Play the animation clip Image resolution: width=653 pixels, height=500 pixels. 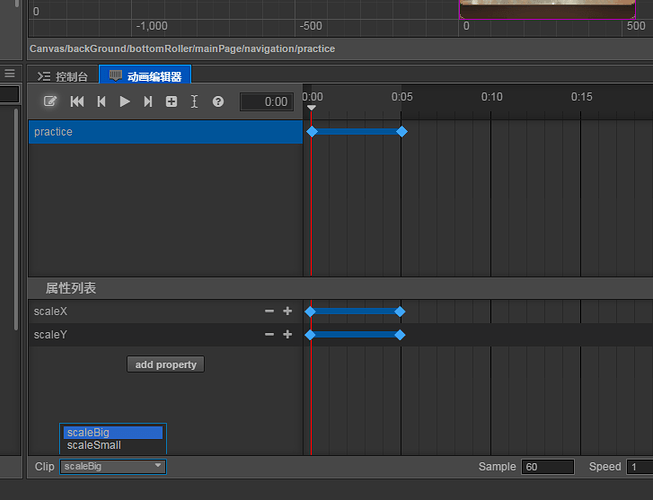[125, 102]
